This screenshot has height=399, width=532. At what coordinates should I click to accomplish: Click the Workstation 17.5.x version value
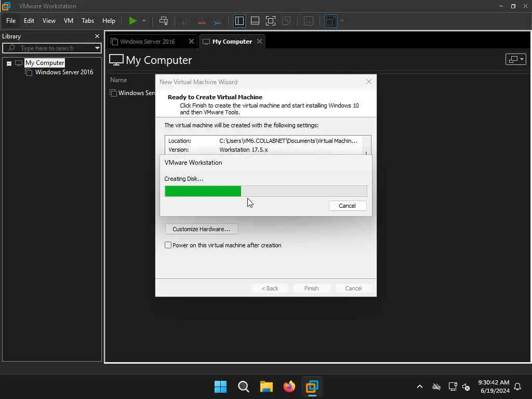click(244, 150)
